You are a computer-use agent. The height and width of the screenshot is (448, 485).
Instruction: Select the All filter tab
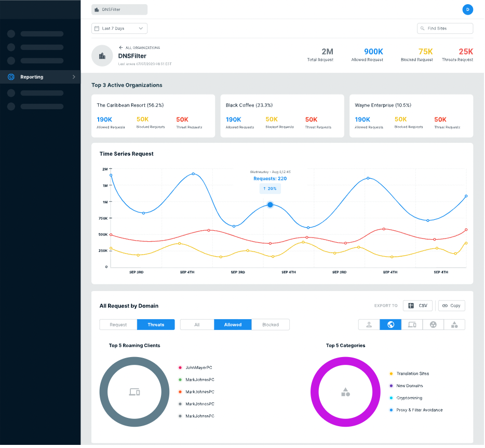[197, 325]
